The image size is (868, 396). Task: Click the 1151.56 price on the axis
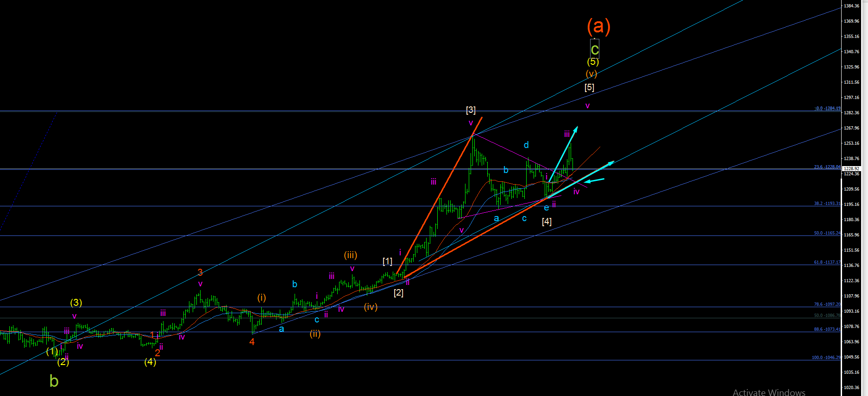click(x=851, y=250)
